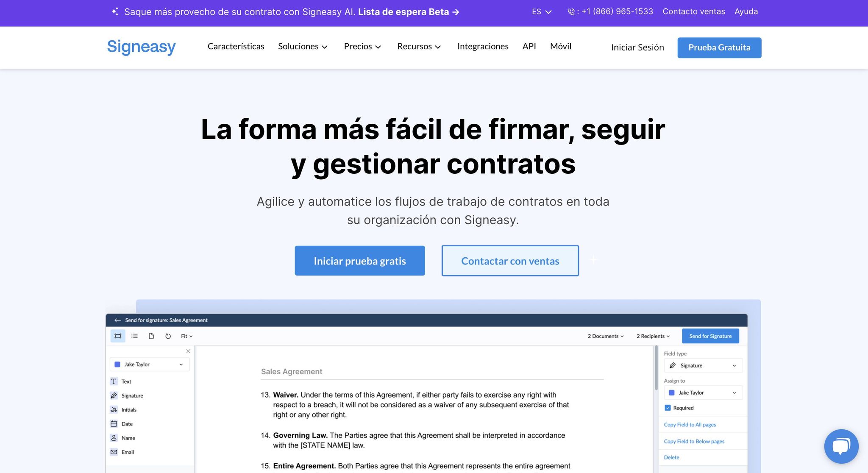Open the ES language dropdown
This screenshot has height=473, width=868.
(542, 12)
